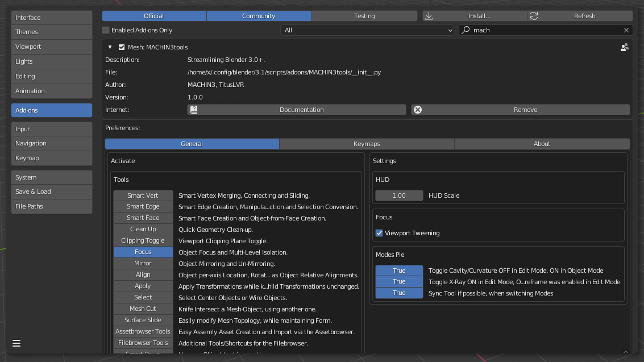Click the 'Modes Pie' heading

(x=390, y=255)
